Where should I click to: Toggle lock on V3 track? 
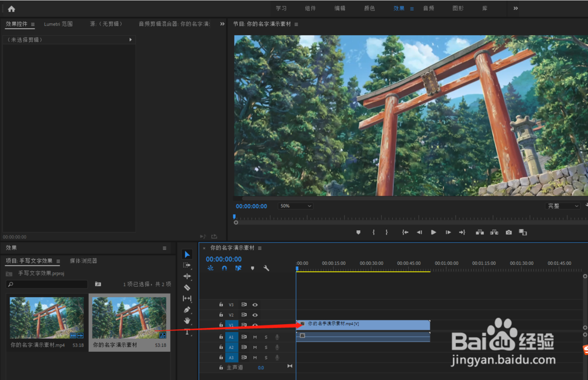click(221, 305)
